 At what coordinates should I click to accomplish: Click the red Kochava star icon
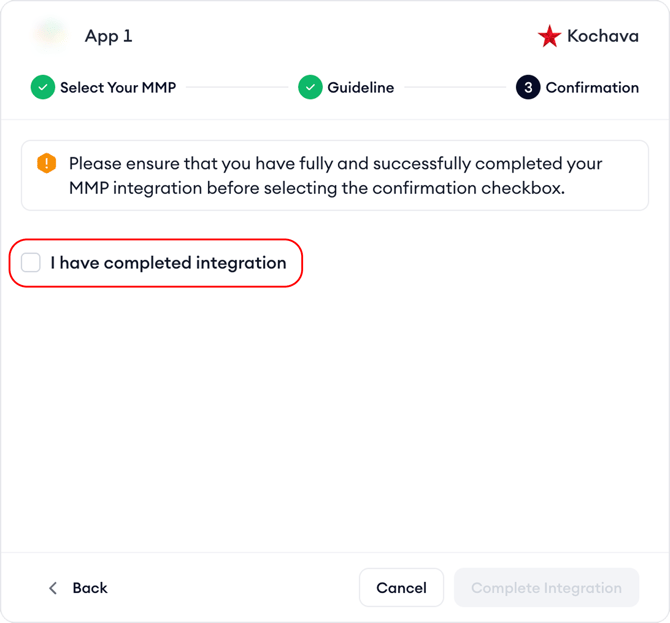pos(549,37)
